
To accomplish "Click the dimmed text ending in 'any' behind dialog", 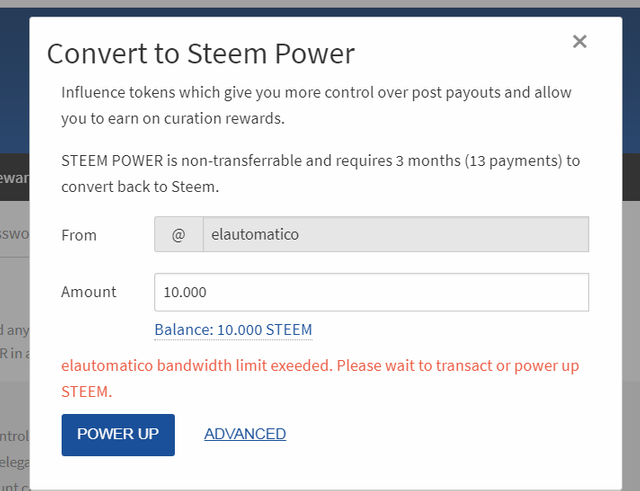I will point(14,330).
